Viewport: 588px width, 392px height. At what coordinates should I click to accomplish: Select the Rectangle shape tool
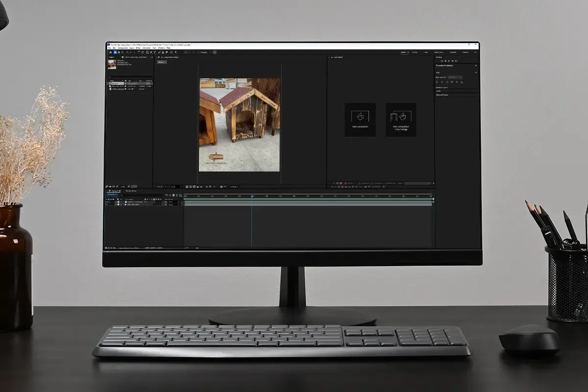147,52
